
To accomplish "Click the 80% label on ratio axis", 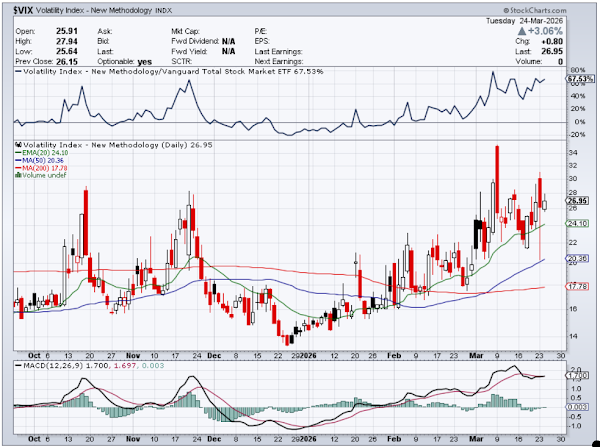I will [x=578, y=70].
